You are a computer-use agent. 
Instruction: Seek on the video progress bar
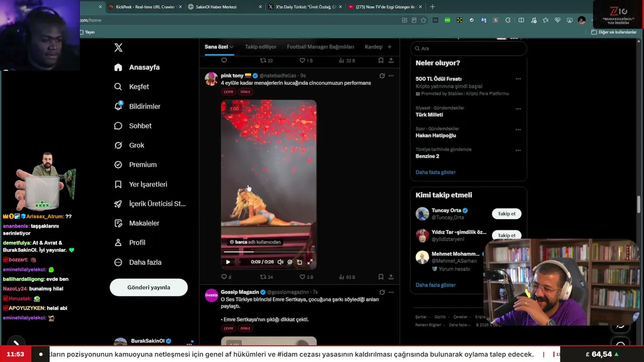[269, 252]
